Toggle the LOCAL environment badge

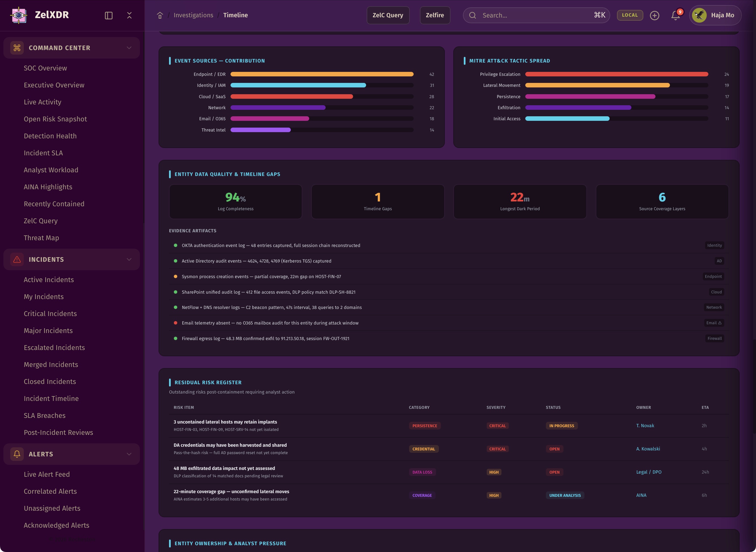pos(630,15)
